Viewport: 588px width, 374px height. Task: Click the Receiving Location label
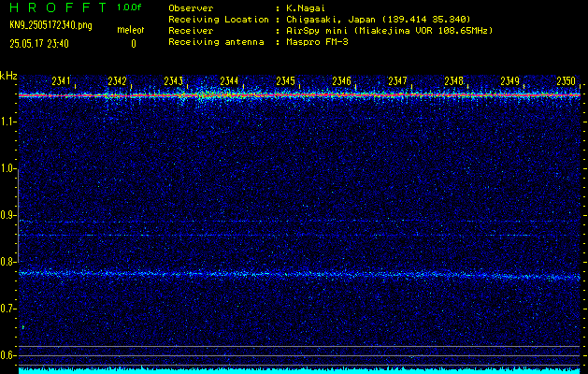click(x=219, y=19)
